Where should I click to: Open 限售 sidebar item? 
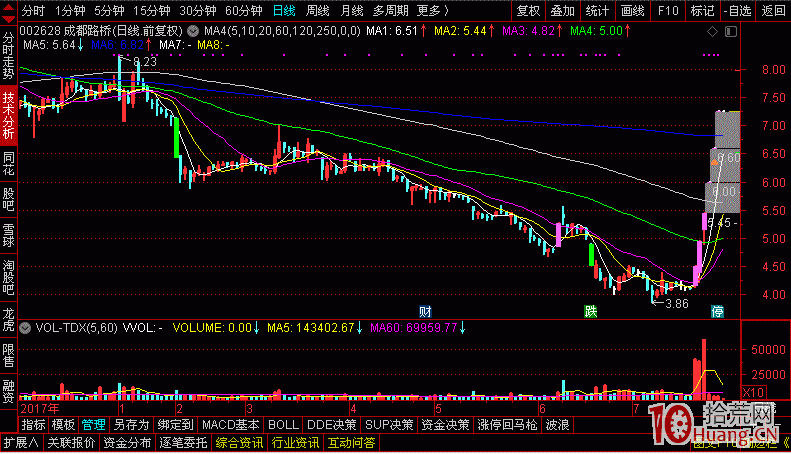(x=8, y=355)
